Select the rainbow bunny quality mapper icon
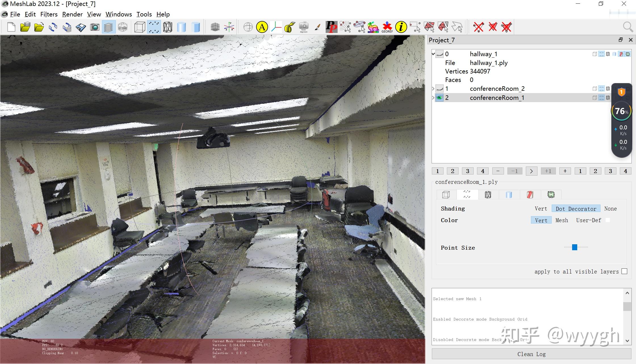 (x=373, y=27)
